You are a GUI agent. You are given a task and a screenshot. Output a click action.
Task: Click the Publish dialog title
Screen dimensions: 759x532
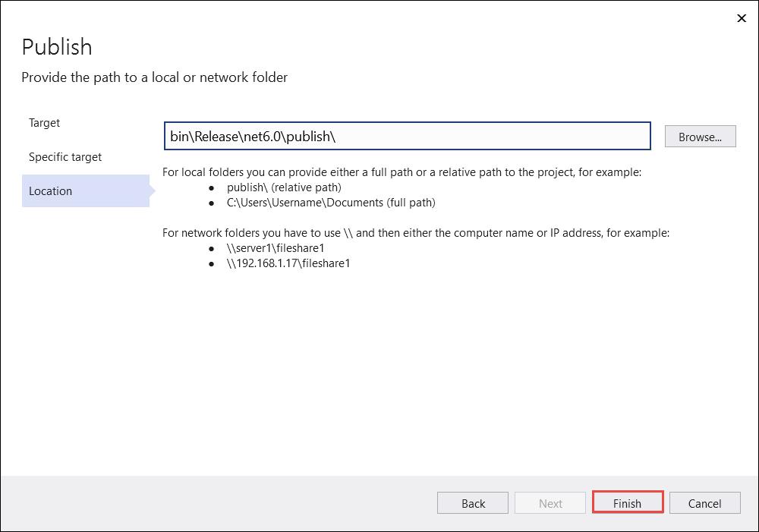tap(56, 47)
